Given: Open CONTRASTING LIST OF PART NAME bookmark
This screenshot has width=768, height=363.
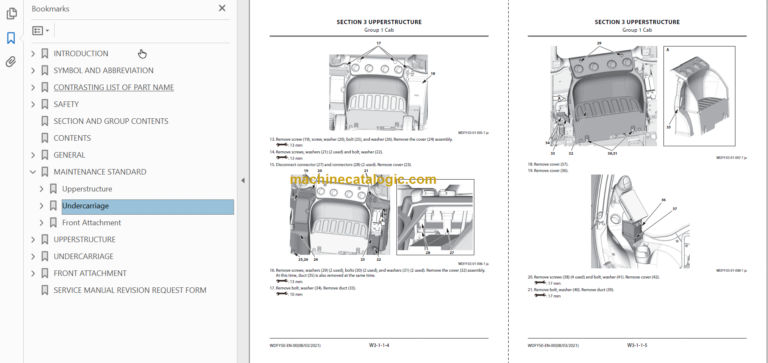Looking at the screenshot, I should coord(114,87).
